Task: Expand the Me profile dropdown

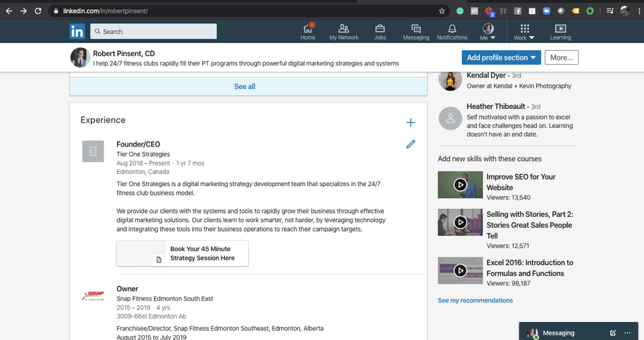Action: [488, 31]
